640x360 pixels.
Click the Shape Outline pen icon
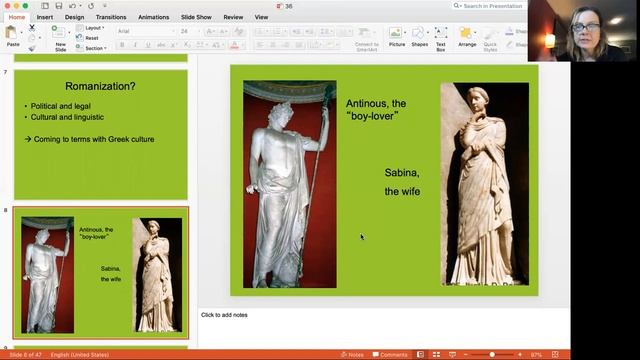(x=509, y=44)
